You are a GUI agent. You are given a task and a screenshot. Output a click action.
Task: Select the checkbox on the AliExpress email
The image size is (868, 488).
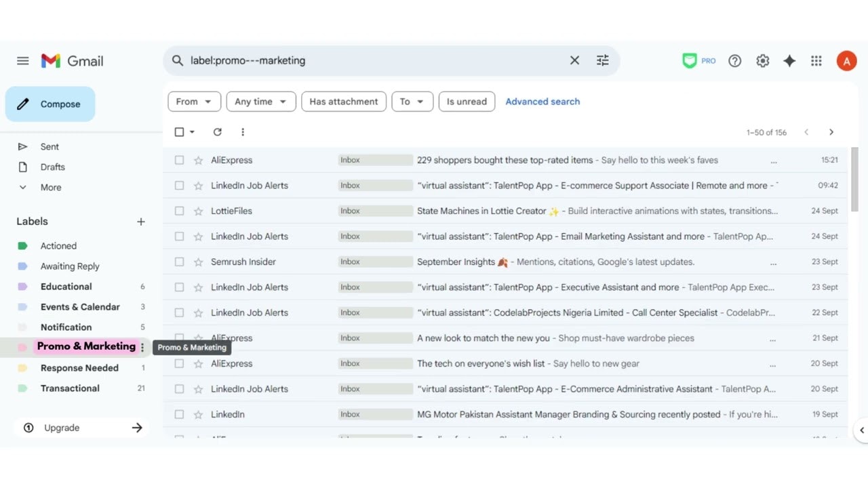click(x=179, y=160)
